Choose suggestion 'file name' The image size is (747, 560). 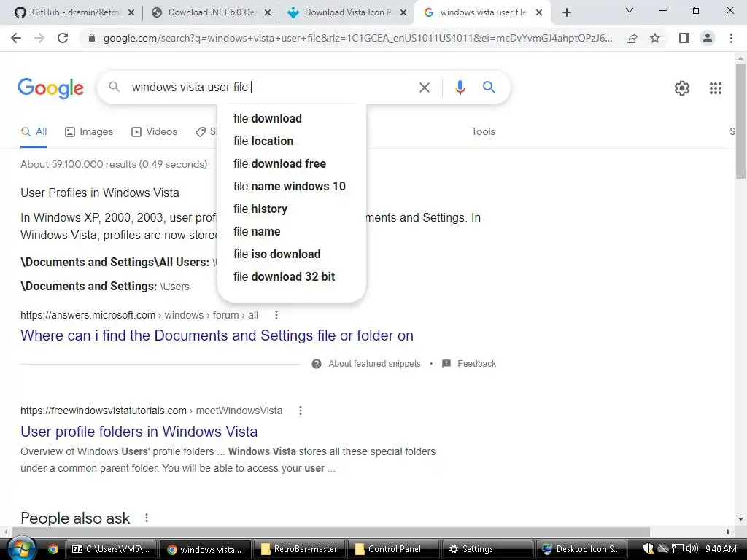(292, 231)
